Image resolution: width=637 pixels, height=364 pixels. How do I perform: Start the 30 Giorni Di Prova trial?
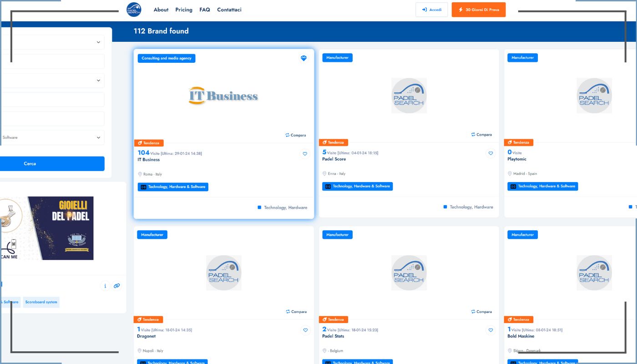479,10
